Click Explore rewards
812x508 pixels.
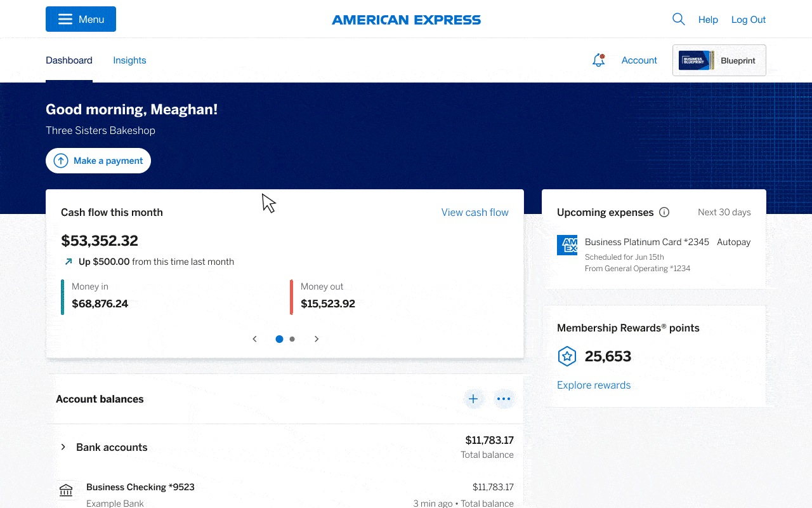(x=593, y=385)
